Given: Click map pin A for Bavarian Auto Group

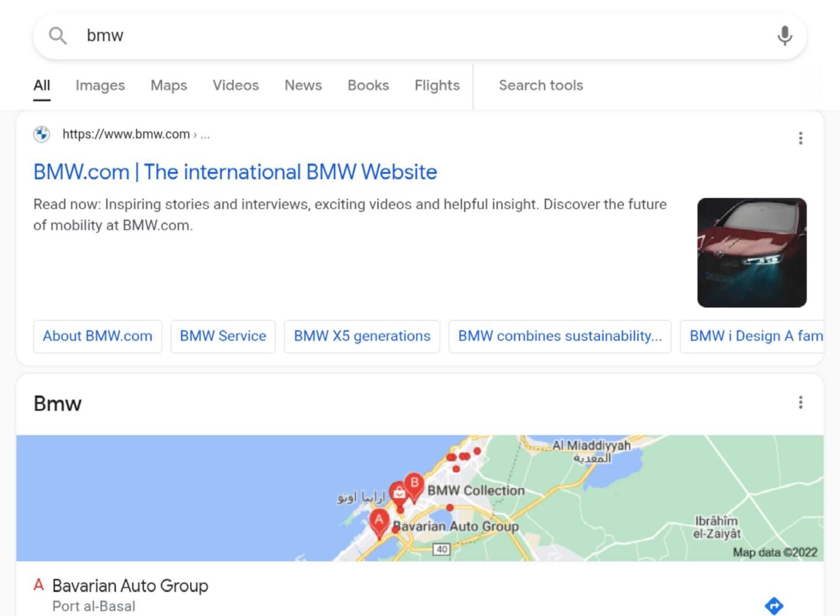Looking at the screenshot, I should click(x=379, y=522).
